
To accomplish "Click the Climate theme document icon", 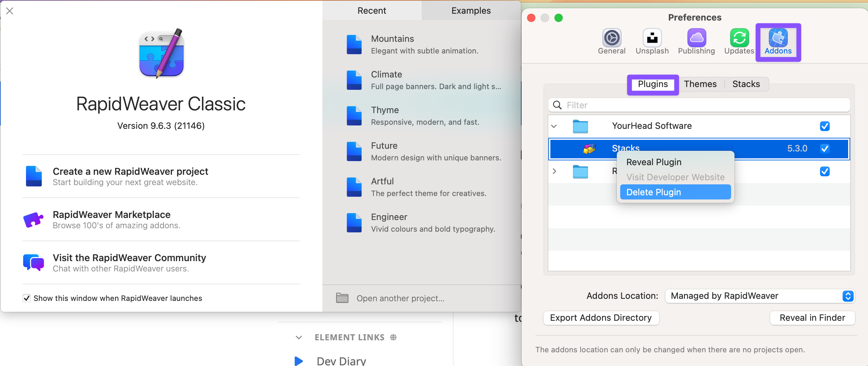I will pos(354,80).
